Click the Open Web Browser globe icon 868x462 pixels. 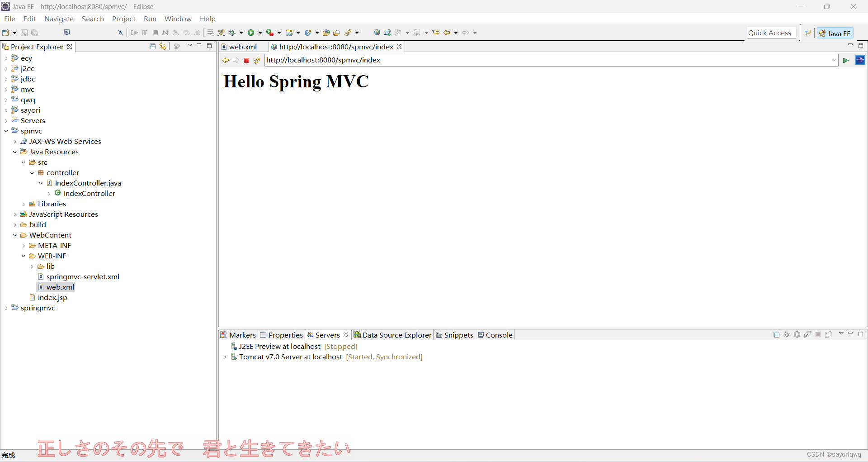(377, 33)
